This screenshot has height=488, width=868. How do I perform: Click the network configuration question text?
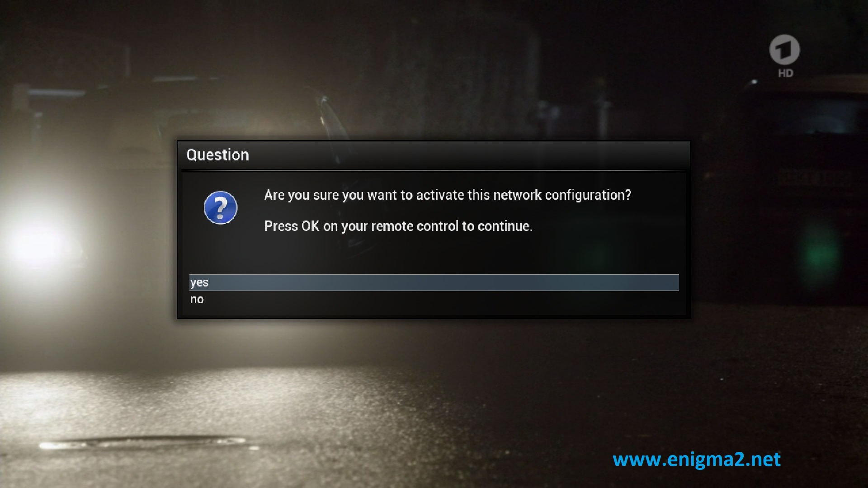448,195
